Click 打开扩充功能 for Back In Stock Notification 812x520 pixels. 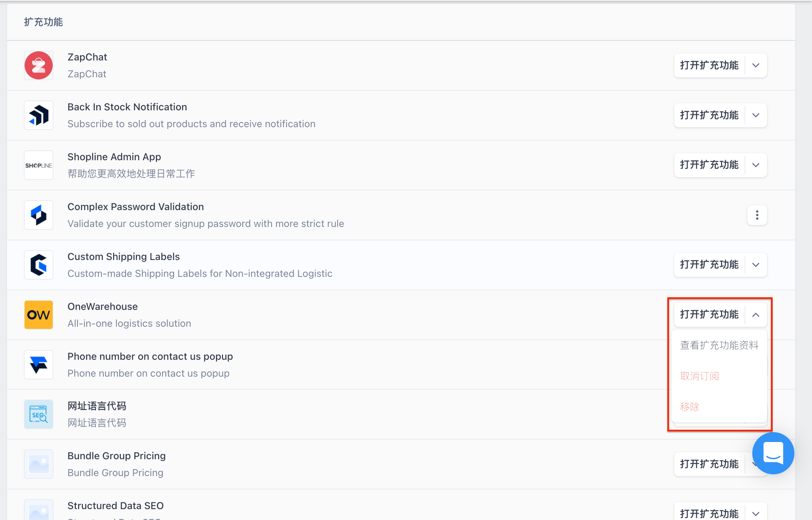[709, 115]
